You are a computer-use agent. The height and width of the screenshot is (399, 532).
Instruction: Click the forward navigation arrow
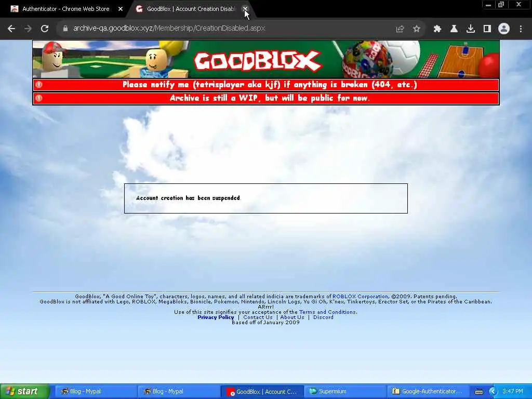28,29
